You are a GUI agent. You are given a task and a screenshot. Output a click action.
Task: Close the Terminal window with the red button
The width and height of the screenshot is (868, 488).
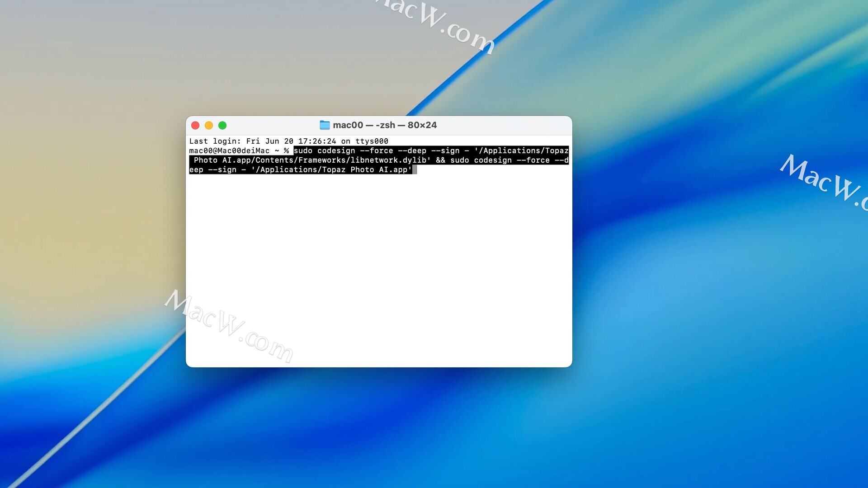click(x=195, y=125)
